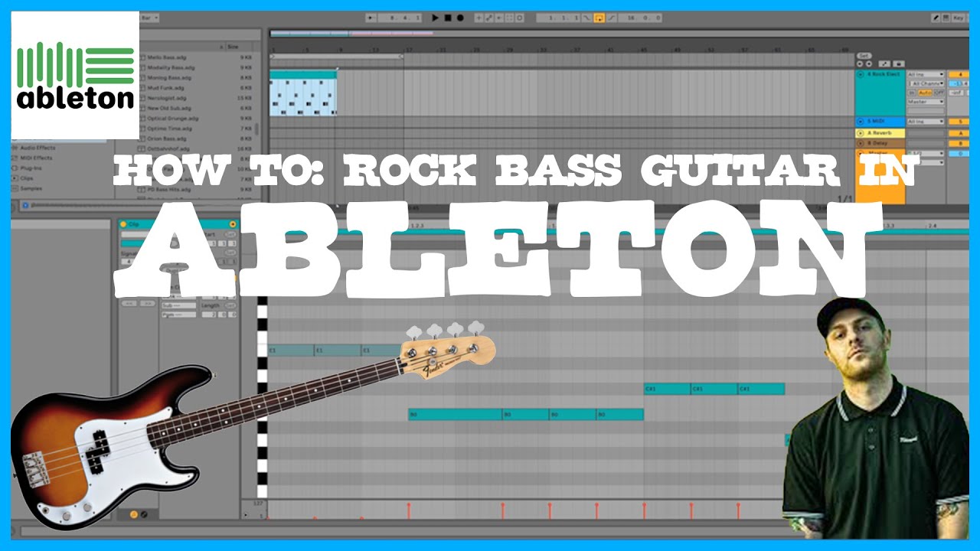This screenshot has width=980, height=551.
Task: Click the Stop button in transport
Action: (x=448, y=18)
